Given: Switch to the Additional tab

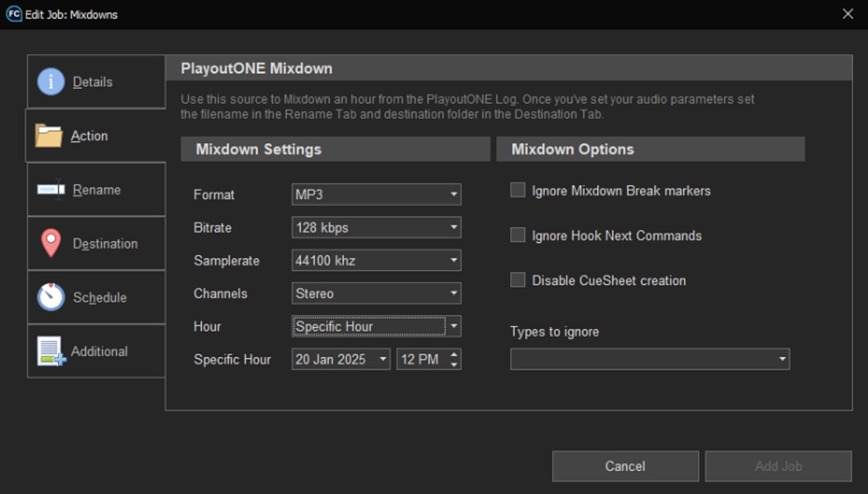Looking at the screenshot, I should (96, 351).
